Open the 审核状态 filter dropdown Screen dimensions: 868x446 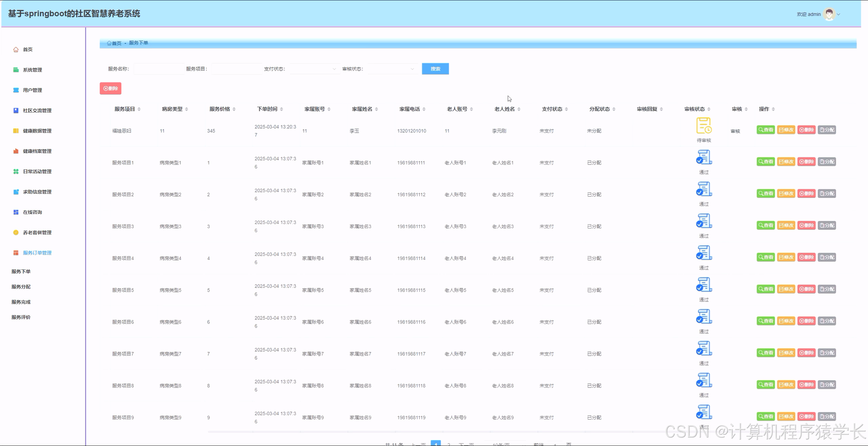(x=392, y=69)
